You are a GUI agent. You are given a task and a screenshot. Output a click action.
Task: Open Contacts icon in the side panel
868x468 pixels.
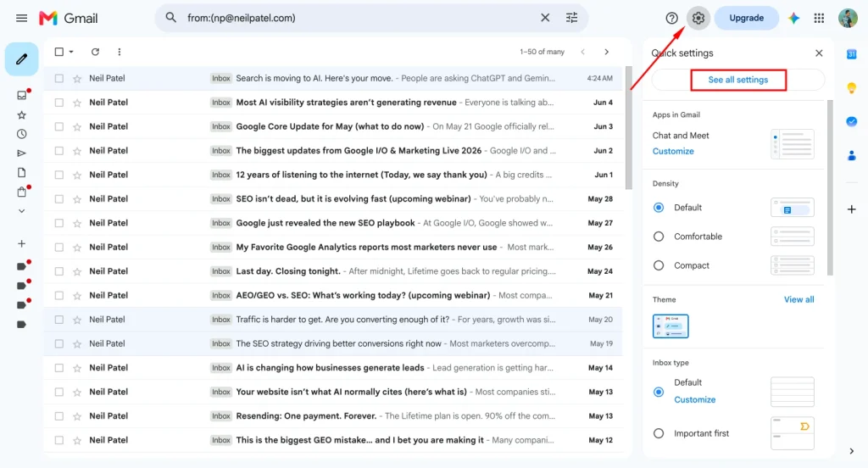pyautogui.click(x=851, y=156)
